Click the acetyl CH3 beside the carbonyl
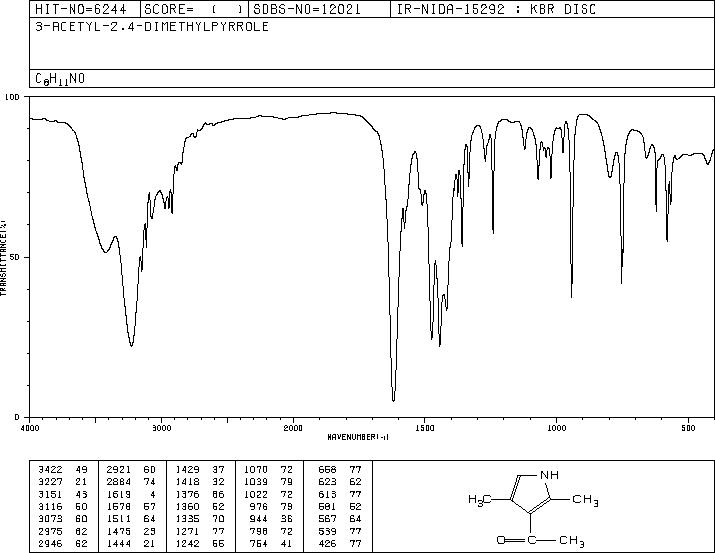715x553 pixels. pos(572,541)
